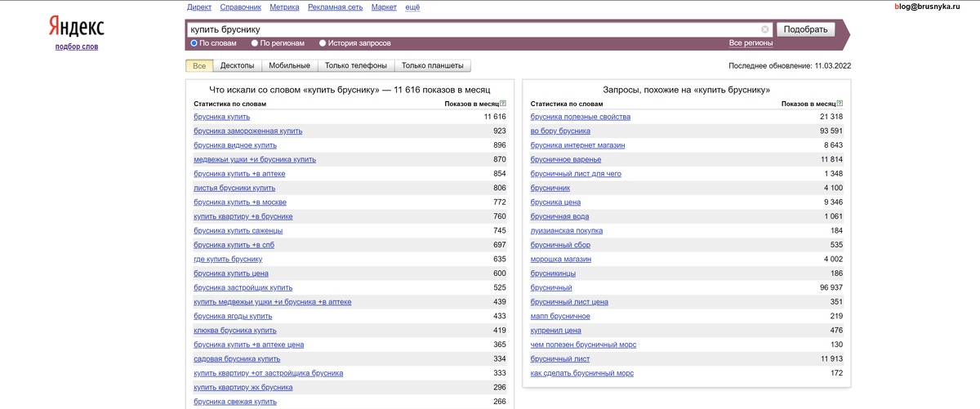Open query 'брусника купить +в аптеке'

239,174
